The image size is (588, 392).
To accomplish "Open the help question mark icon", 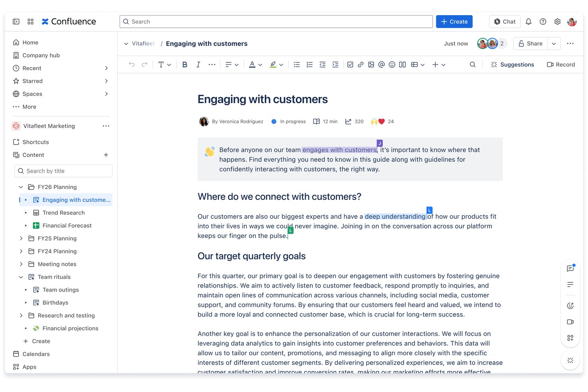I will click(x=543, y=21).
